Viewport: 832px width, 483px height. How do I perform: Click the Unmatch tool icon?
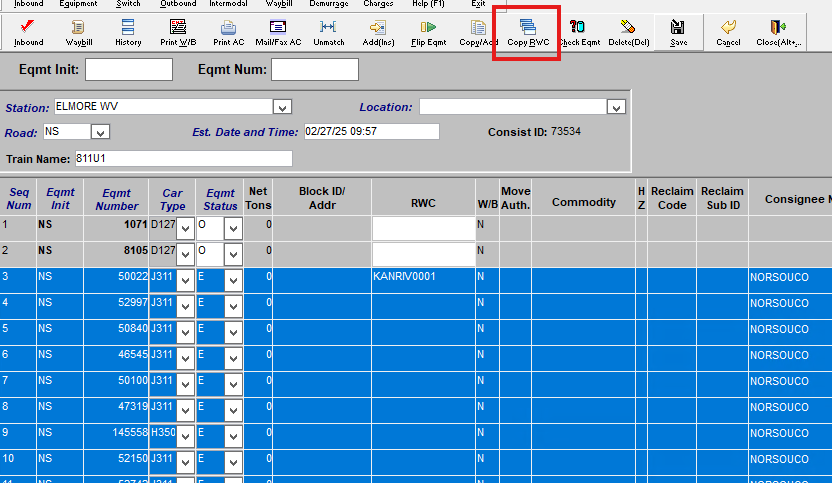click(x=328, y=32)
